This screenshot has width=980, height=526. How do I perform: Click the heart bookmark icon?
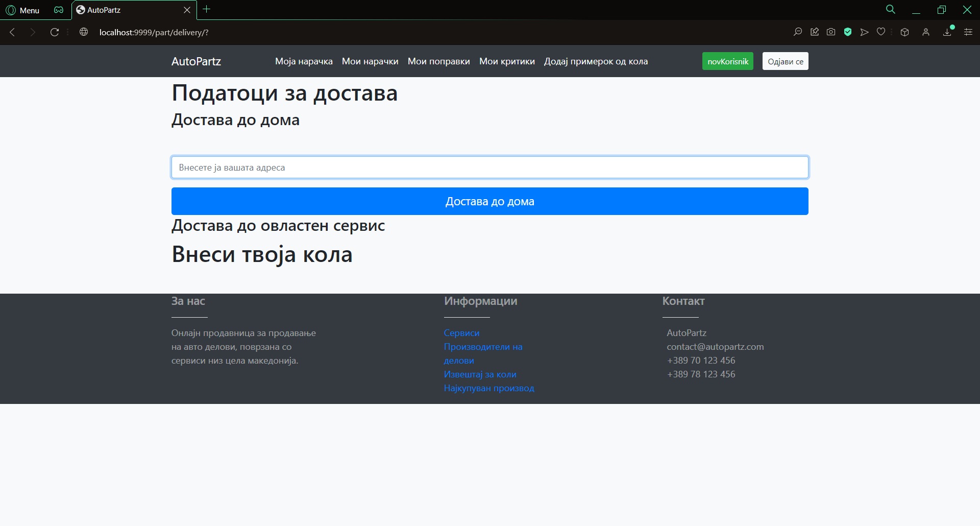coord(881,32)
